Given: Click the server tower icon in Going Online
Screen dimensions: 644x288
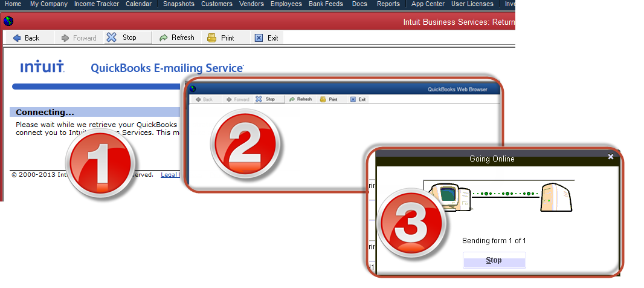Looking at the screenshot, I should click(556, 197).
